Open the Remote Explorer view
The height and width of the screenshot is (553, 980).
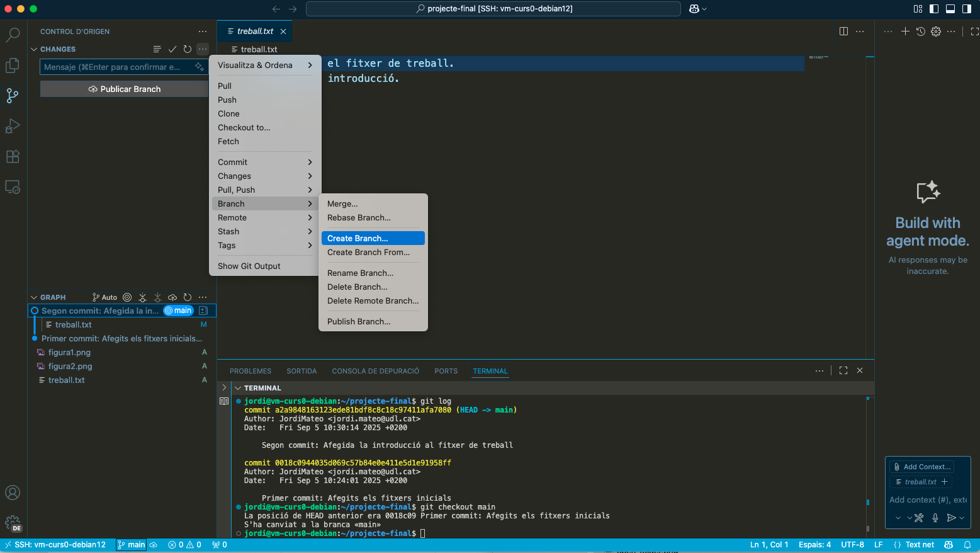coord(13,187)
